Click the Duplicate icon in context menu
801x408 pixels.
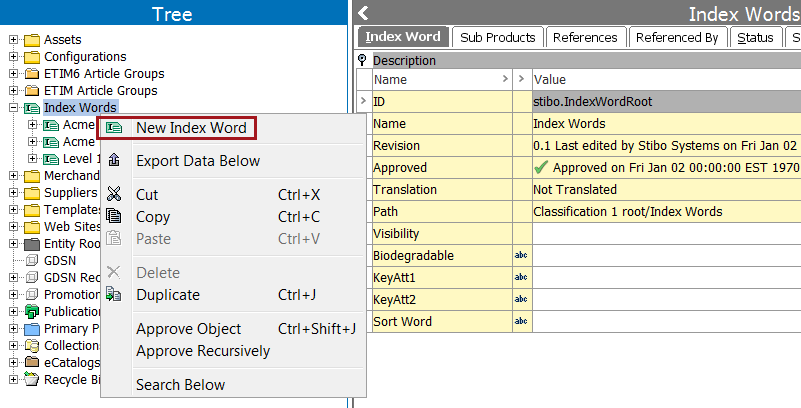(x=114, y=295)
